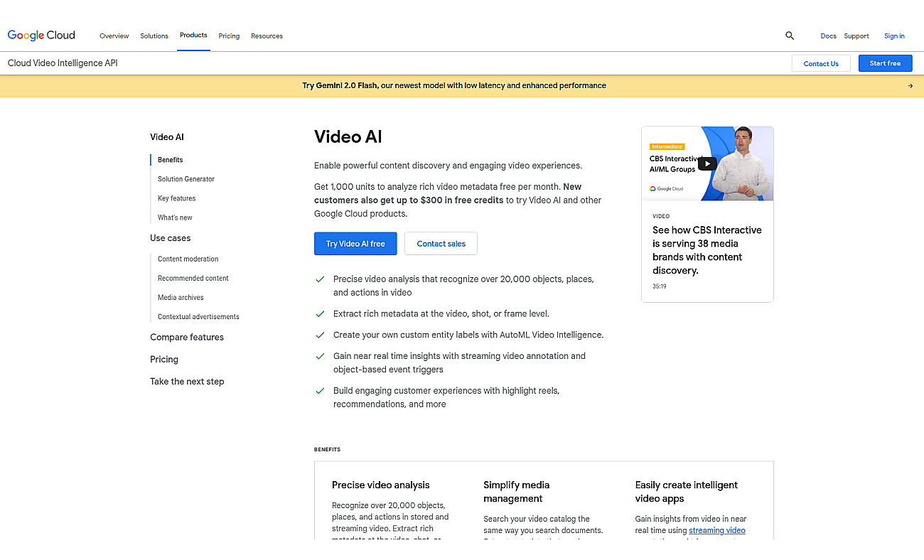Image resolution: width=924 pixels, height=560 pixels.
Task: Click Try Video AI free button
Action: pos(355,243)
